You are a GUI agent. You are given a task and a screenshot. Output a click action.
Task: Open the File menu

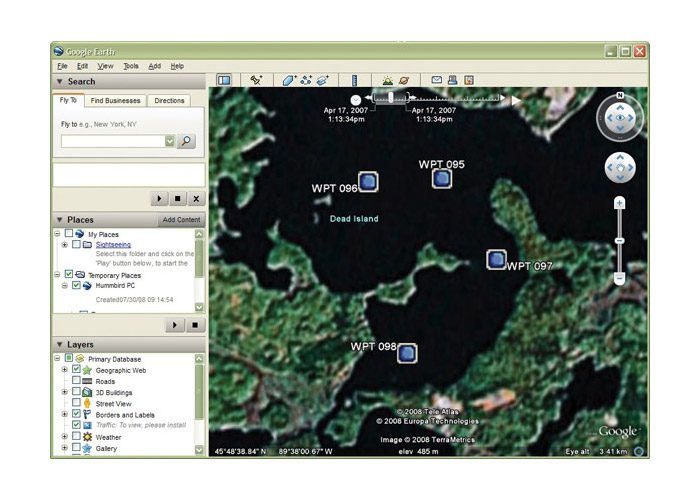tap(62, 66)
